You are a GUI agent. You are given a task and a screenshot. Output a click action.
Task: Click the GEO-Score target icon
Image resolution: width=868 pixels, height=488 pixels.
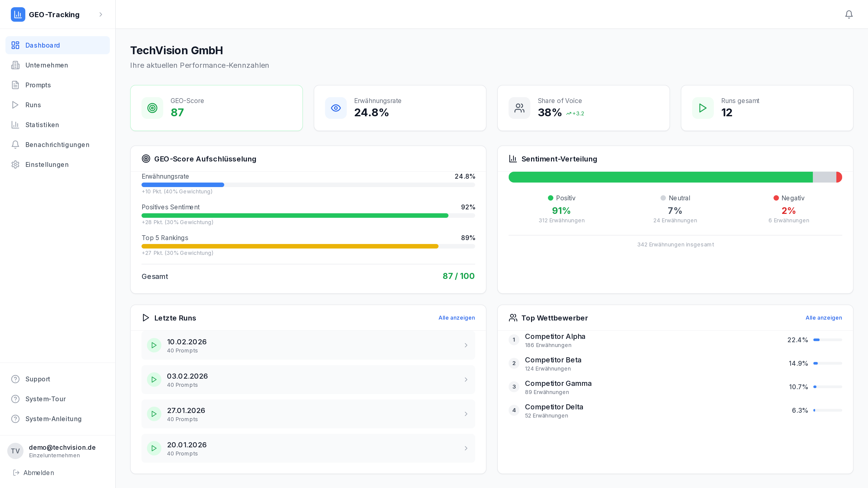152,108
